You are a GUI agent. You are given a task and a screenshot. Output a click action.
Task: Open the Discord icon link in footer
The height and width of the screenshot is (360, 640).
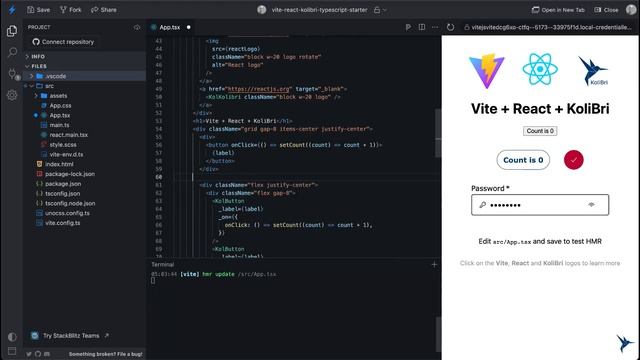[47, 354]
